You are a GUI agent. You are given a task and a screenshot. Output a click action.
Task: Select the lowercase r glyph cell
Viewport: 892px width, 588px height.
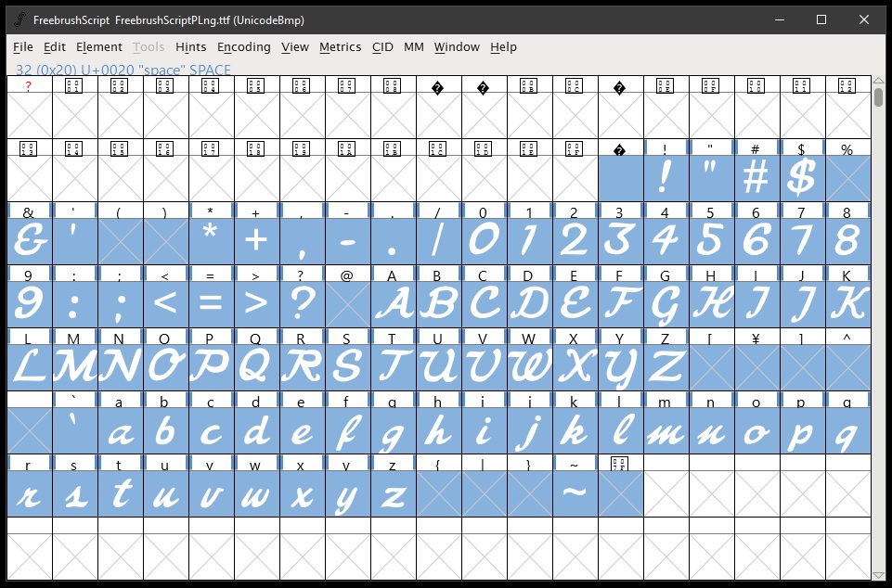(30, 494)
